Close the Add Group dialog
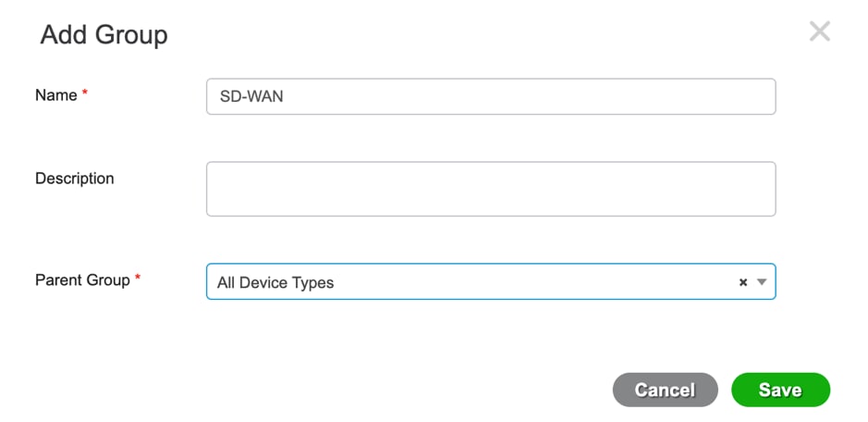Viewport: 868px width, 422px height. (819, 31)
